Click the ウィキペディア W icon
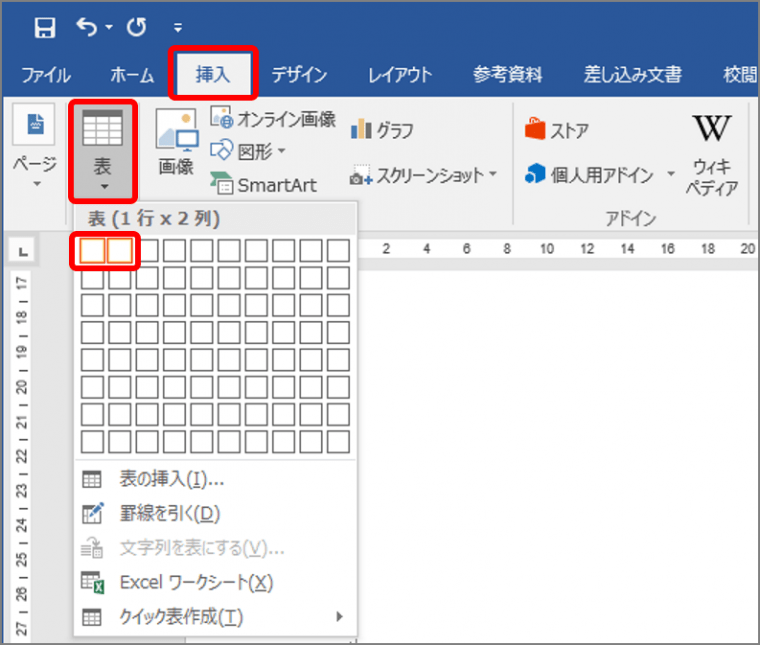The height and width of the screenshot is (645, 760). coord(712,128)
